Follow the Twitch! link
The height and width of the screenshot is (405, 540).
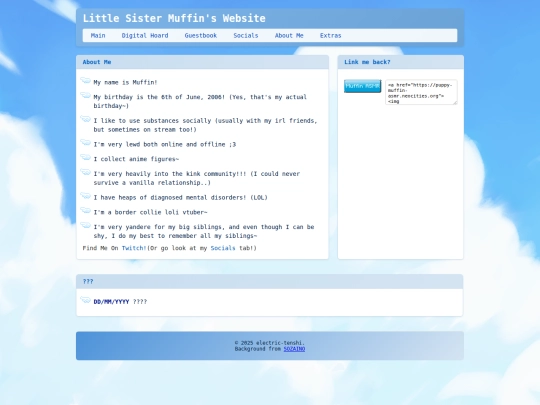[x=134, y=248]
